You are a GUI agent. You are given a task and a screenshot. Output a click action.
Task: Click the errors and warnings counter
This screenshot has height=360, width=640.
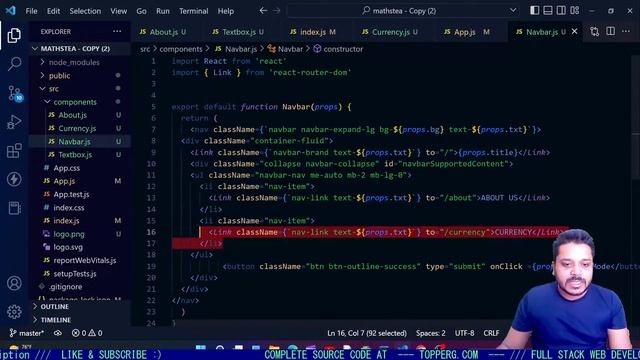click(87, 333)
